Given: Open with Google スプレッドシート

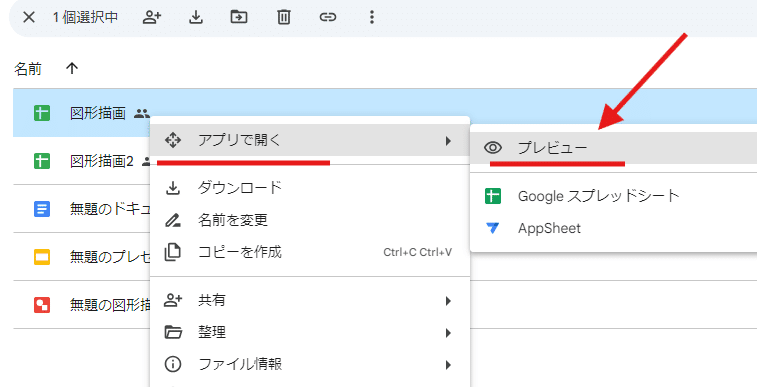Looking at the screenshot, I should click(x=613, y=196).
